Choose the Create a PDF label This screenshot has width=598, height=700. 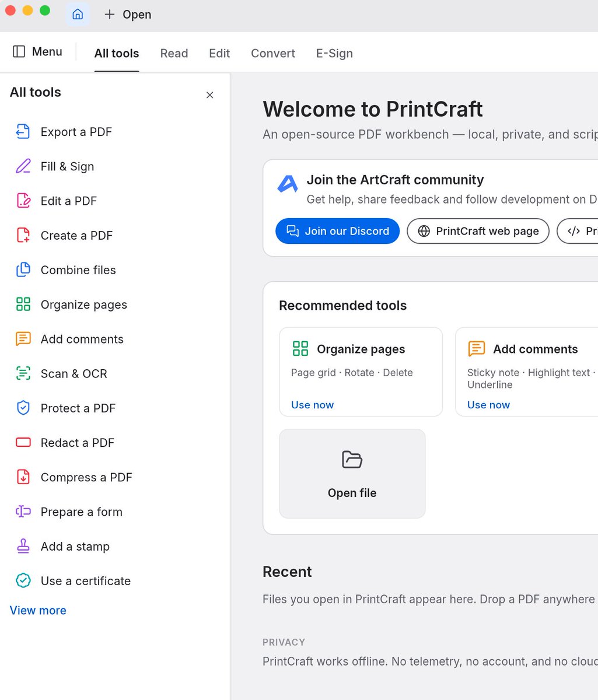(76, 236)
